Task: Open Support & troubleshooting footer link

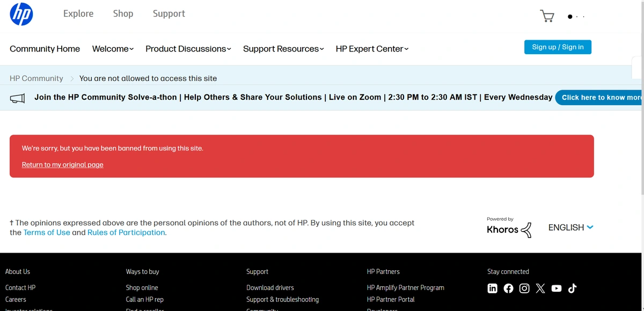Action: (282, 299)
